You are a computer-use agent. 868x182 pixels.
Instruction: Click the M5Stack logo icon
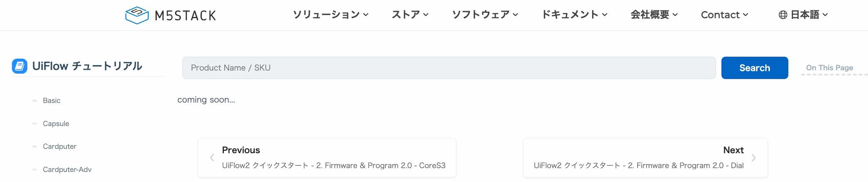137,15
